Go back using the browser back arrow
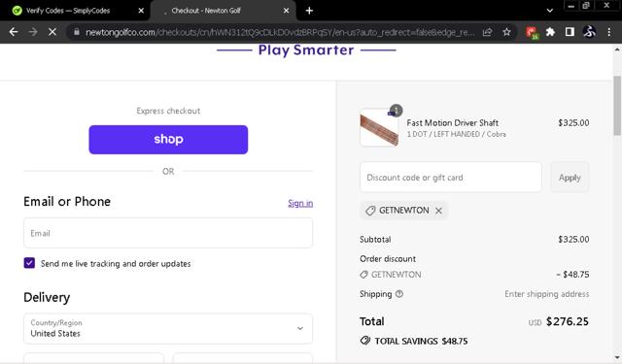622x364 pixels. point(14,32)
